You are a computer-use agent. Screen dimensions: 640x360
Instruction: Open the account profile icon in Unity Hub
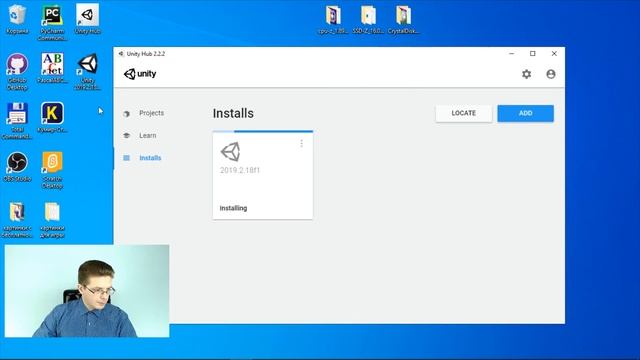tap(551, 74)
